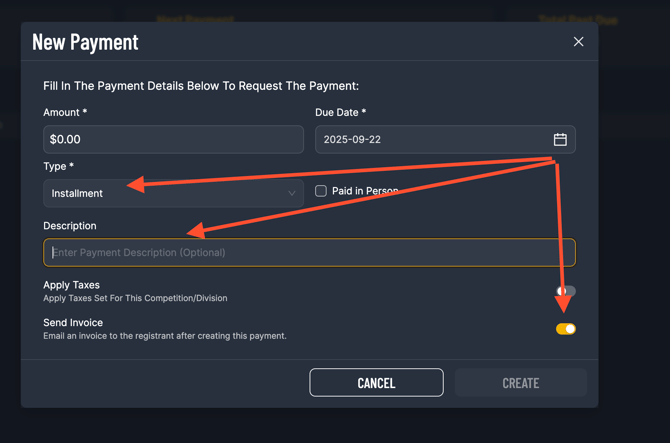Click the Paid in Person label text
670x443 pixels.
pos(365,191)
